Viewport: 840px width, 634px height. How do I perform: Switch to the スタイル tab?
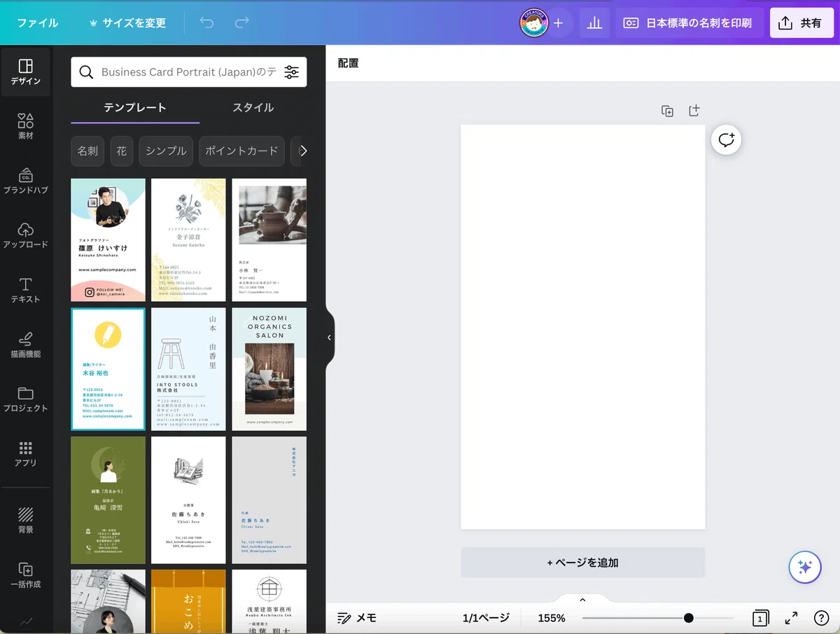pyautogui.click(x=253, y=108)
